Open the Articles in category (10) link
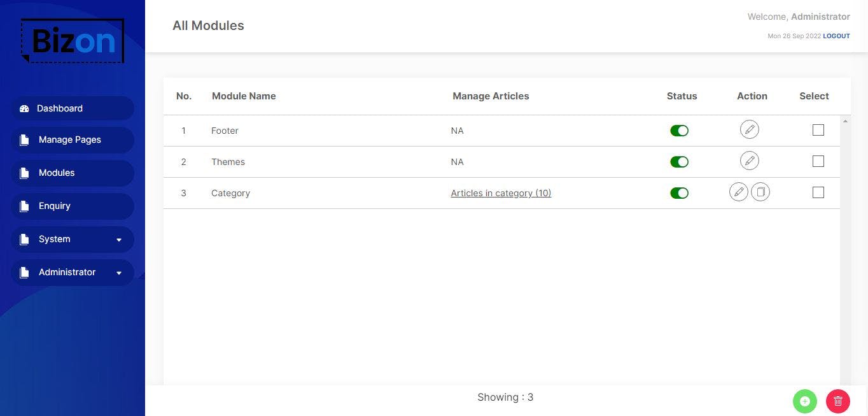The image size is (868, 416). 501,193
